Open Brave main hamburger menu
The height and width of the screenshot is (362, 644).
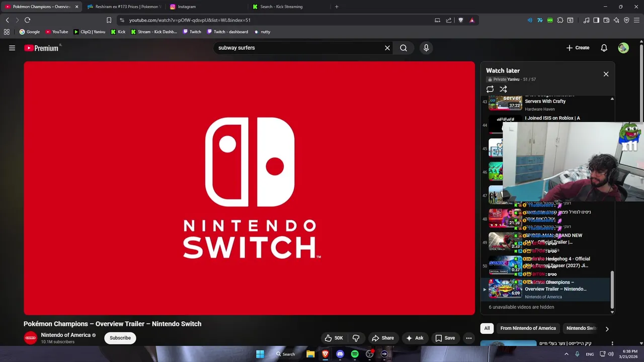point(636,20)
